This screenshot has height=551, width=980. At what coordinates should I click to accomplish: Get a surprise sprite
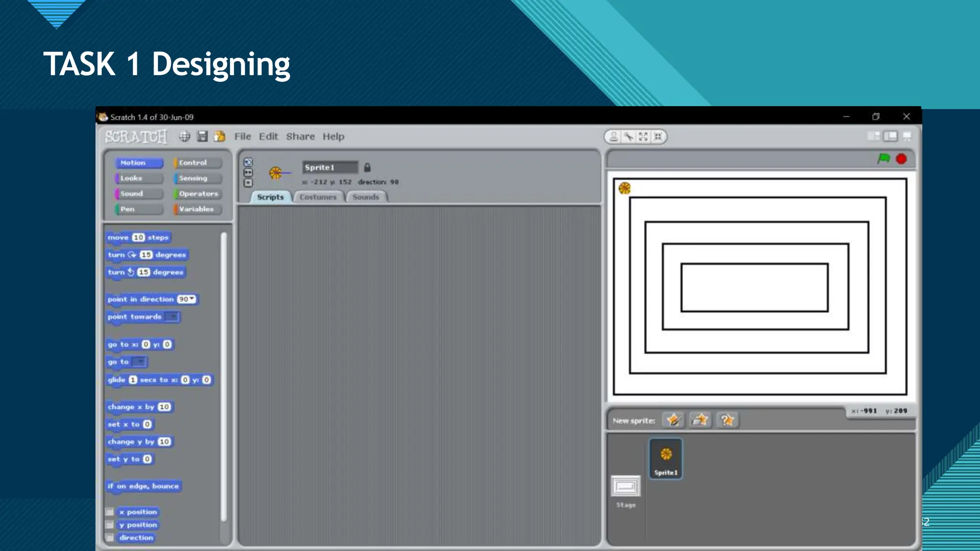tap(727, 420)
